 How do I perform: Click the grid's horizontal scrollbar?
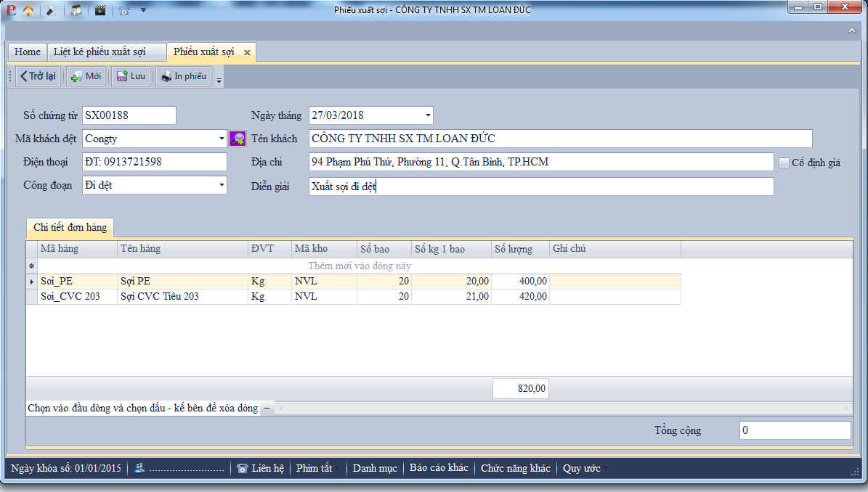564,409
